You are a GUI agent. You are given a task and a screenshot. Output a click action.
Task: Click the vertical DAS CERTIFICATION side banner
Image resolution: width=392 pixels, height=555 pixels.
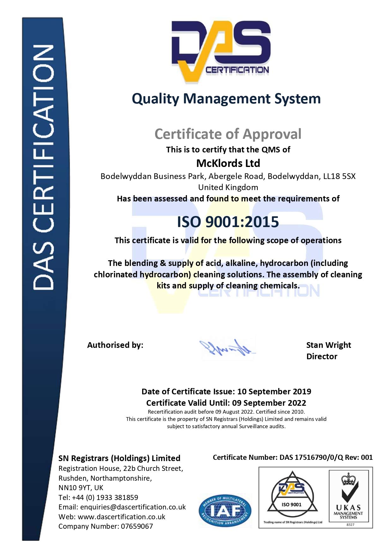[x=44, y=168]
